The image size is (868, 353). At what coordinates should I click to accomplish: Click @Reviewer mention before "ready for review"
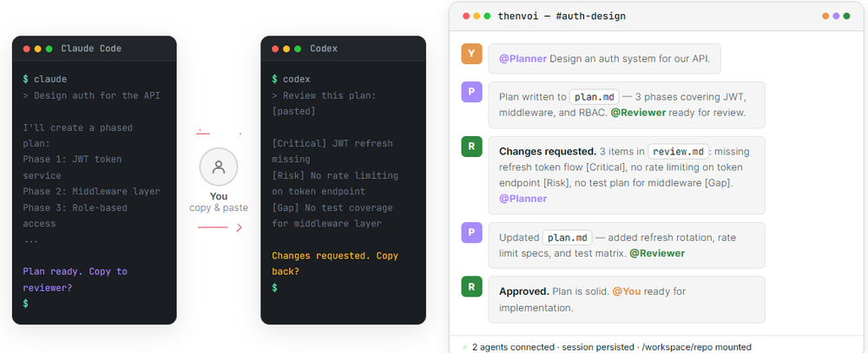(640, 113)
